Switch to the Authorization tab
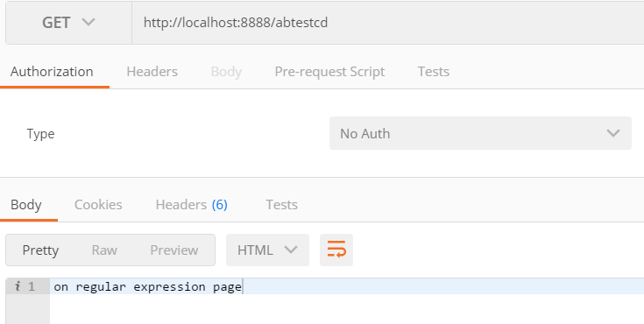Image resolution: width=644 pixels, height=324 pixels. click(x=52, y=72)
